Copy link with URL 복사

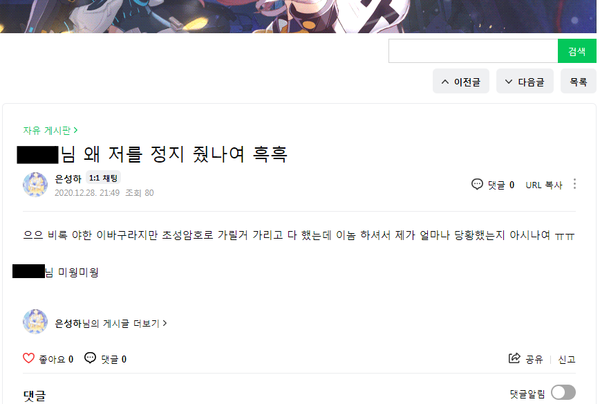544,185
